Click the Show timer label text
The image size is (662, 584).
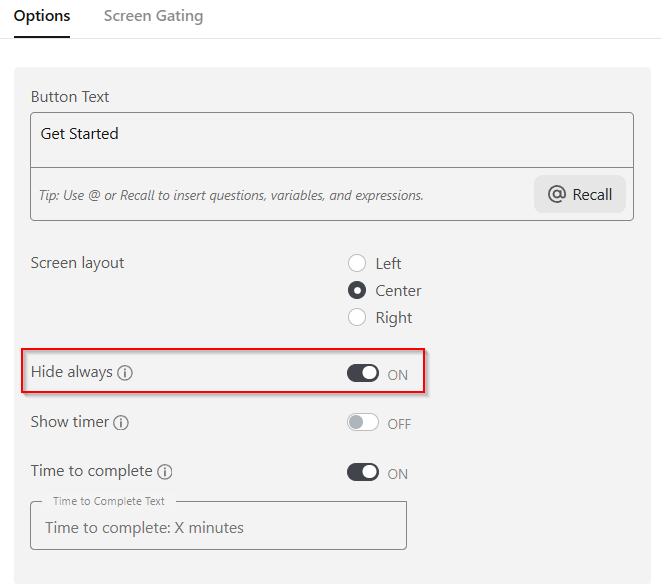[69, 422]
